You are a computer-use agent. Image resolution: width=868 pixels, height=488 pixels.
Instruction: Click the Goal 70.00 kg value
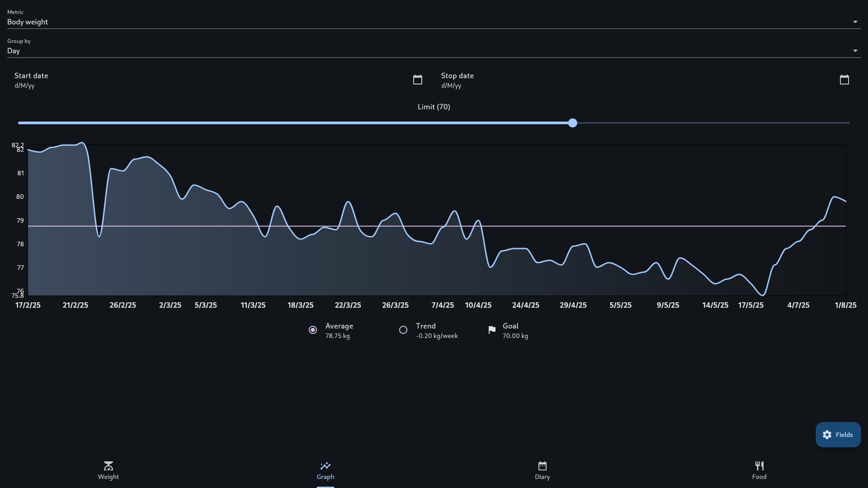pos(515,336)
